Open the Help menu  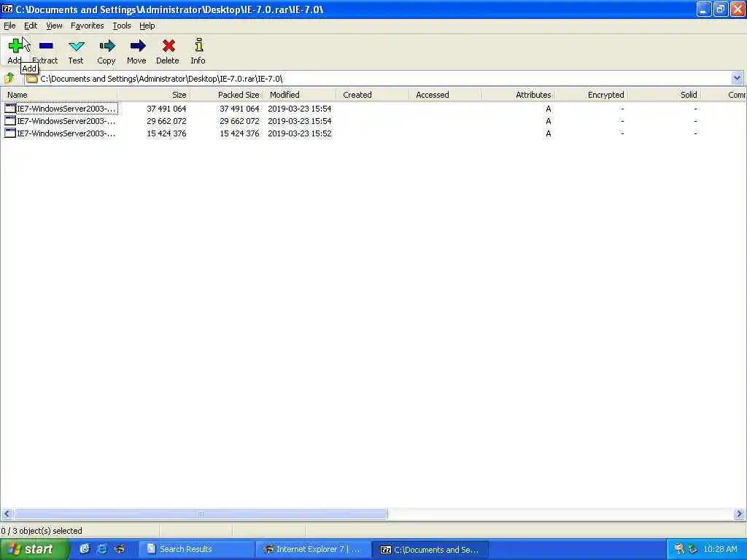click(147, 26)
